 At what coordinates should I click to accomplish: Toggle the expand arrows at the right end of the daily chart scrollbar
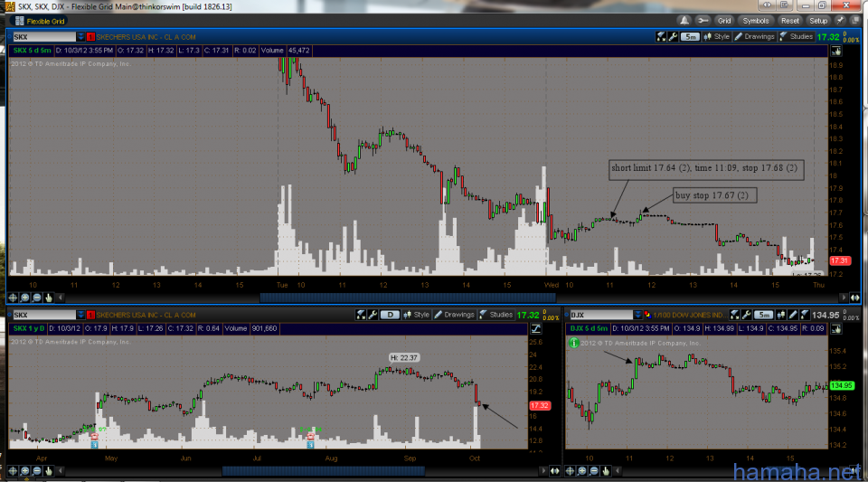click(x=554, y=471)
